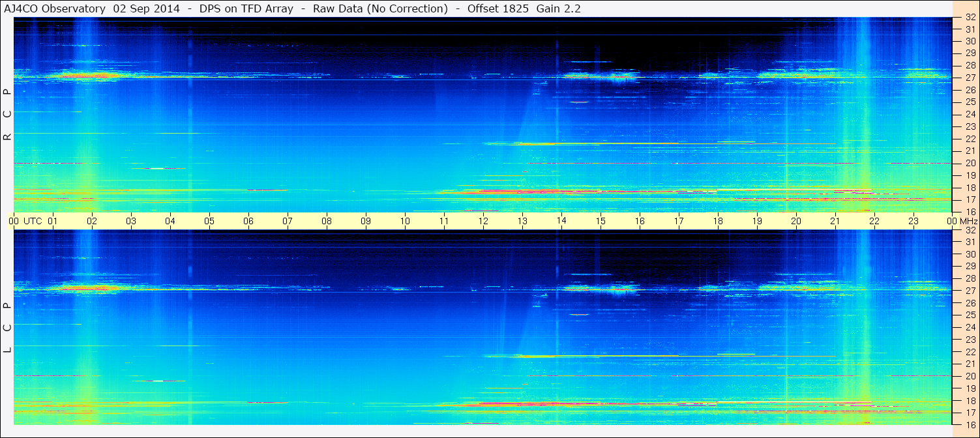Image resolution: width=980 pixels, height=438 pixels.
Task: Click the 06 hour marker on time axis
Action: pos(248,221)
